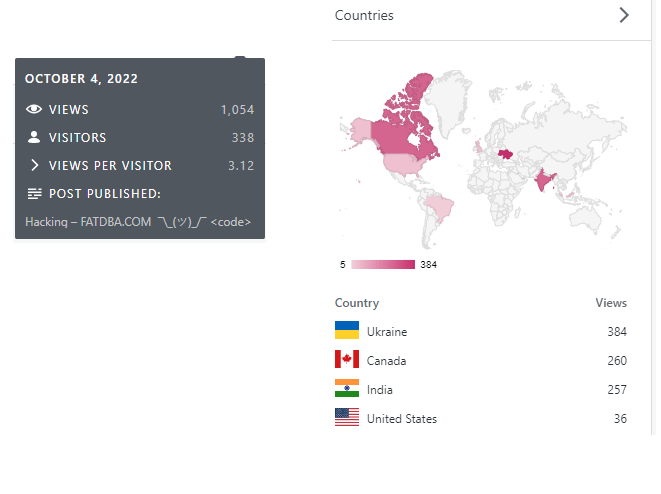
Task: Click the Ukraine country name
Action: [387, 332]
